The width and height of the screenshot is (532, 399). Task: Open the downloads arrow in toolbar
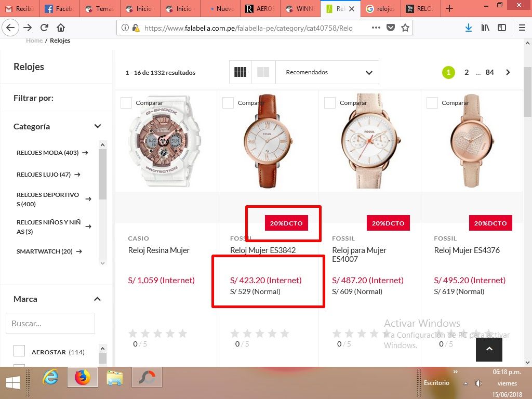pyautogui.click(x=469, y=28)
